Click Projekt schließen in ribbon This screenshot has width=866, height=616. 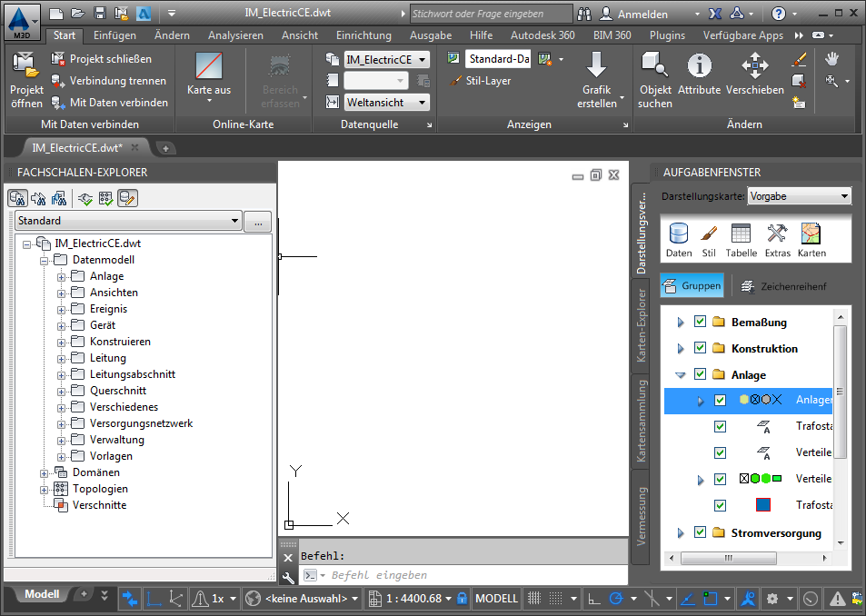coord(101,58)
